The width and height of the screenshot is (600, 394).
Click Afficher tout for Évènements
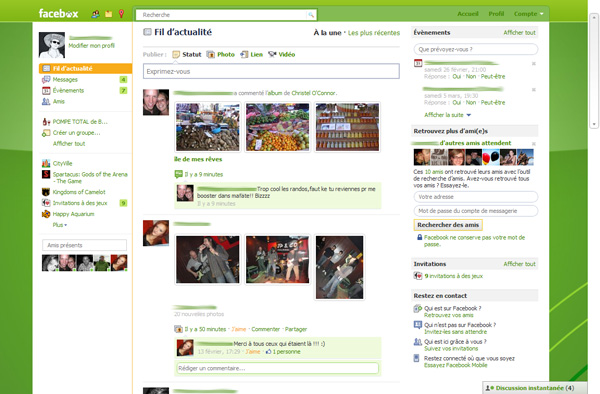(519, 33)
